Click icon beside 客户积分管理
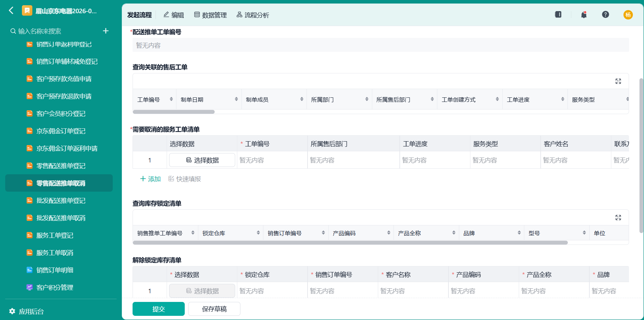The width and height of the screenshot is (644, 320). 30,287
